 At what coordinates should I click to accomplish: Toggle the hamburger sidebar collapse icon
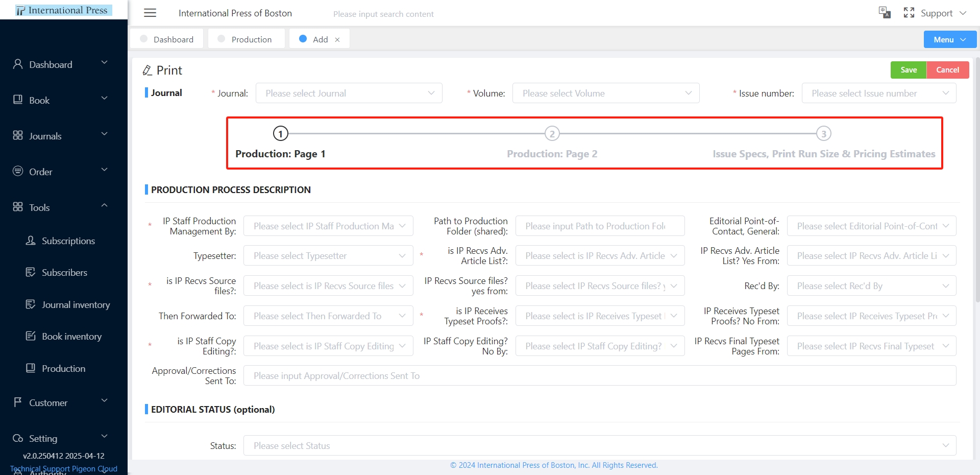tap(150, 13)
